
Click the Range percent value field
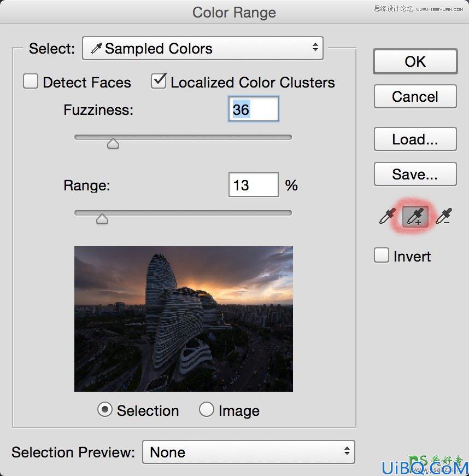coord(253,184)
